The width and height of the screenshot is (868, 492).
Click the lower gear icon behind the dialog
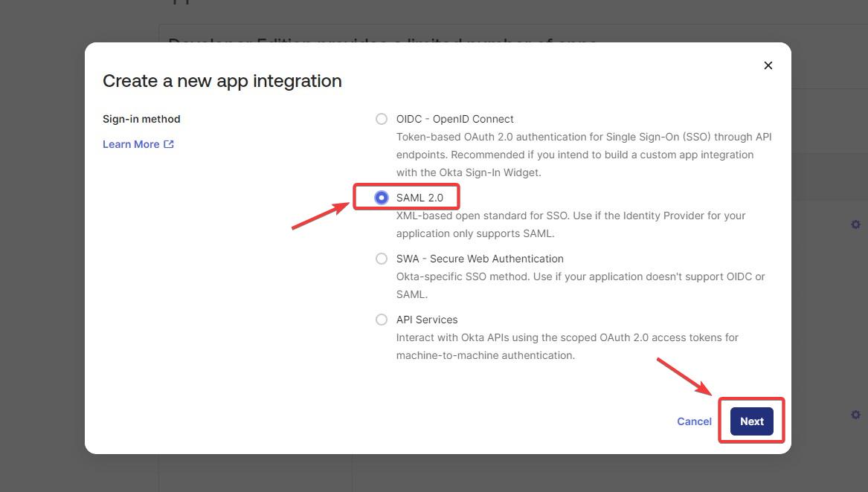tap(855, 415)
